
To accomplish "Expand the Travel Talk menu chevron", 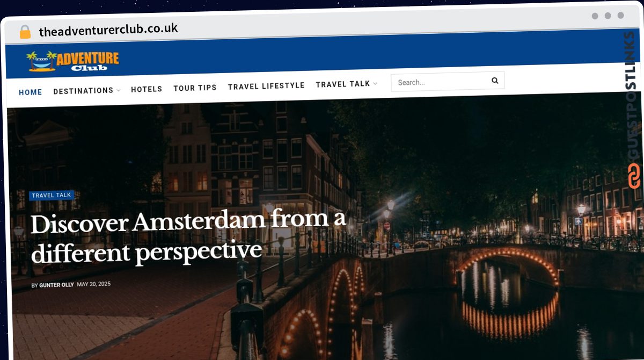I will 375,84.
